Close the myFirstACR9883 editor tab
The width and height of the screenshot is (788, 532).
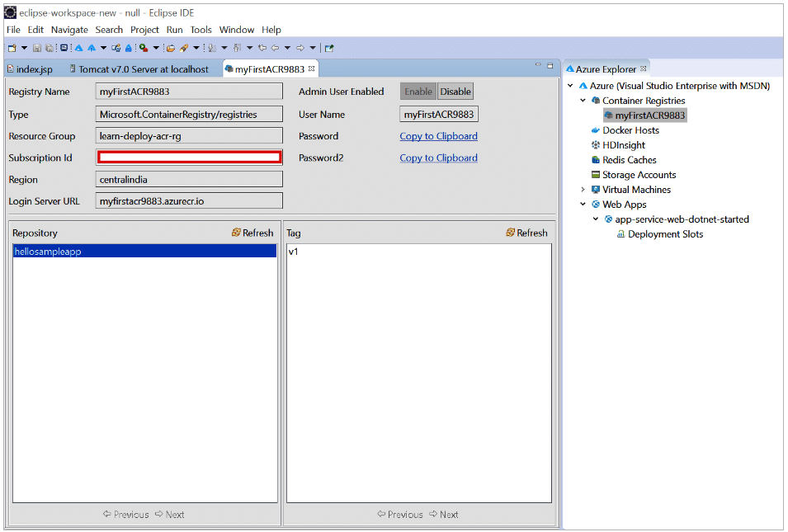point(312,68)
